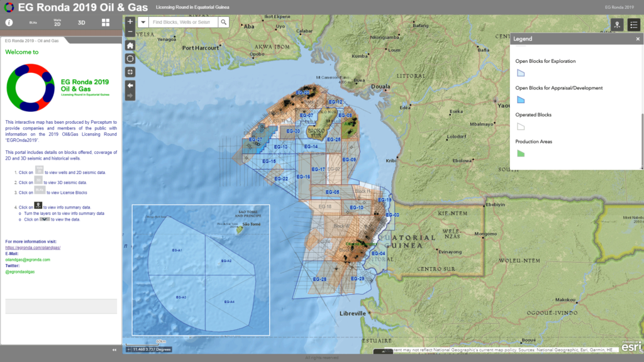Open the info panel icon

pyautogui.click(x=9, y=23)
